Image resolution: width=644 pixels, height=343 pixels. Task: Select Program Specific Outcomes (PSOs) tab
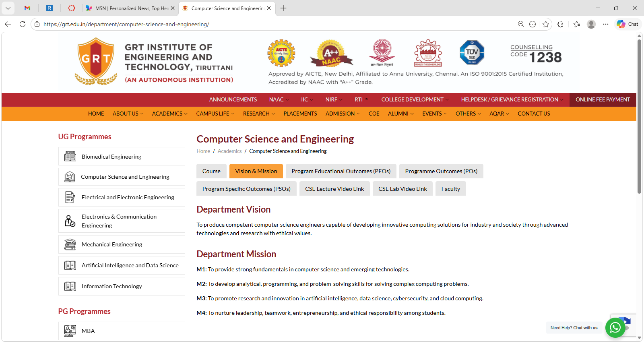[x=246, y=189]
